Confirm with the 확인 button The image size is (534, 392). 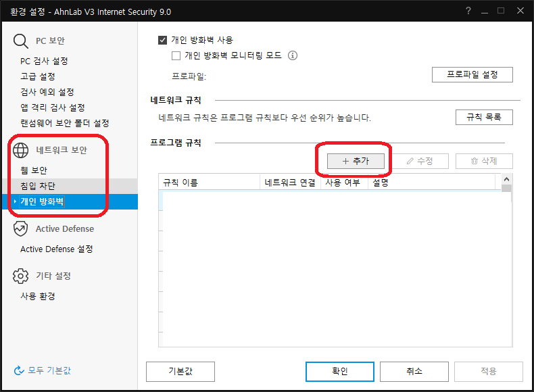pyautogui.click(x=339, y=371)
